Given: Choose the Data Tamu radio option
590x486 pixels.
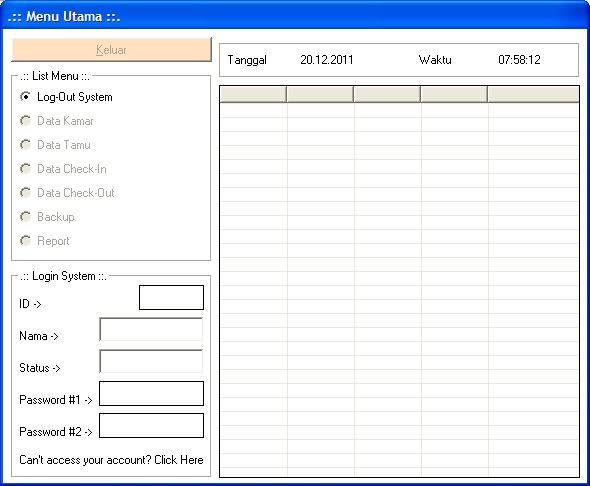Looking at the screenshot, I should 55,145.
